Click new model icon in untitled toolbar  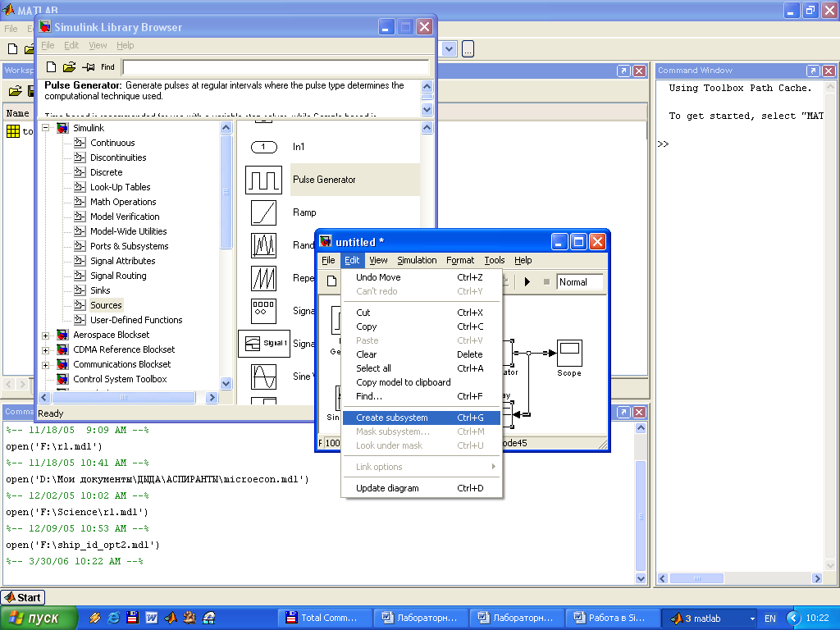(331, 281)
